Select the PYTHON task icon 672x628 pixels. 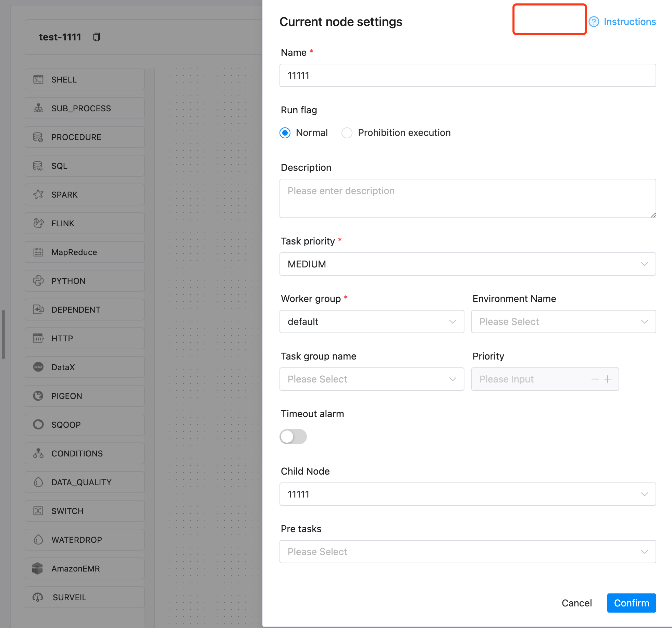click(84, 281)
